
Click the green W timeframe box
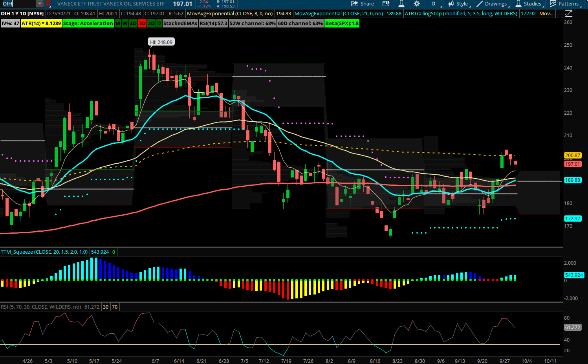click(x=125, y=23)
